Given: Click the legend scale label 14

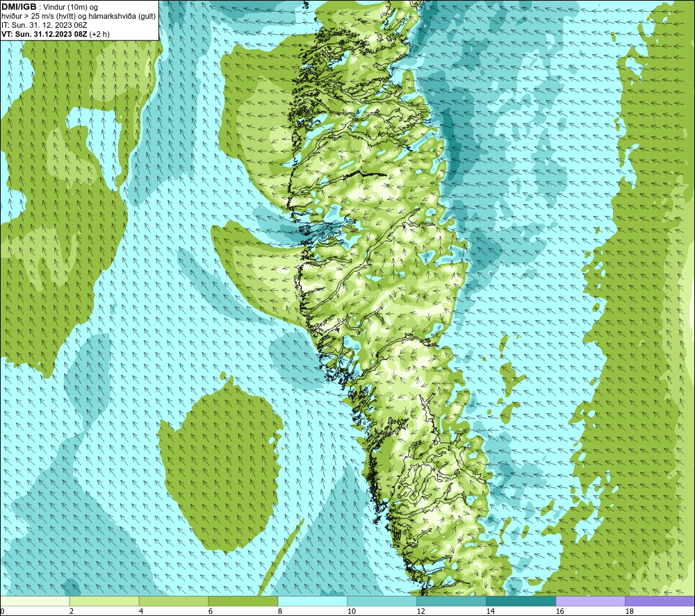Looking at the screenshot, I should (490, 612).
